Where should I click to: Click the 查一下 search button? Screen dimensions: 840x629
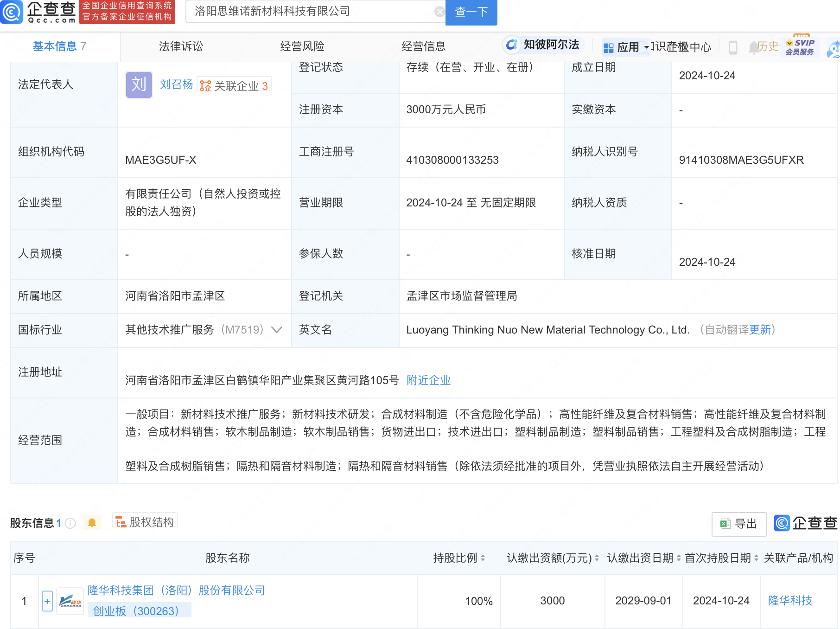coord(471,12)
